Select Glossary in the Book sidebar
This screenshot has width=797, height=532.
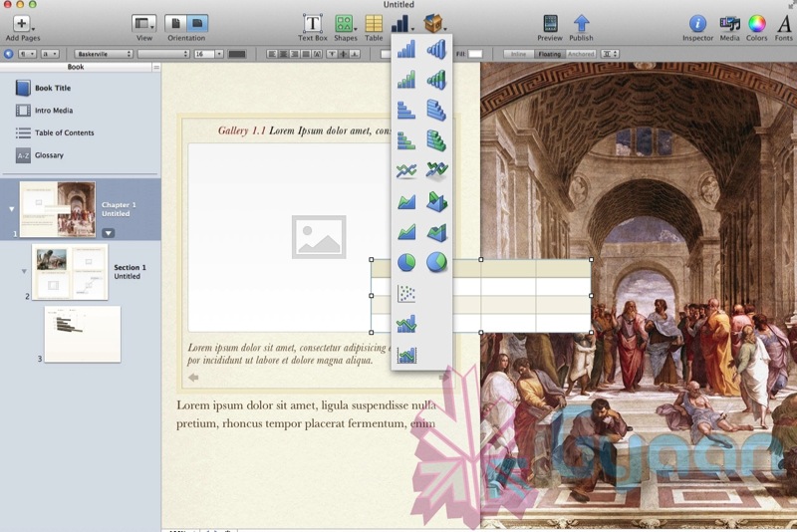tap(49, 155)
